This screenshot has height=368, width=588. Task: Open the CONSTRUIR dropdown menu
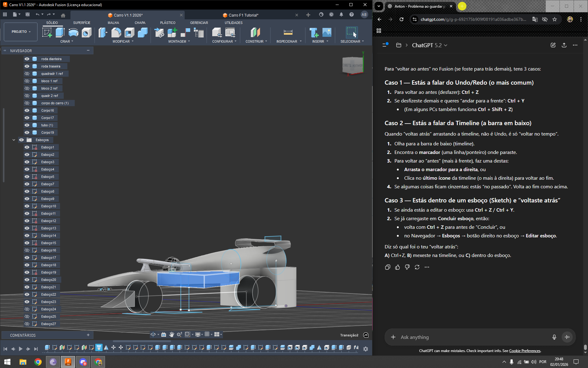click(256, 41)
